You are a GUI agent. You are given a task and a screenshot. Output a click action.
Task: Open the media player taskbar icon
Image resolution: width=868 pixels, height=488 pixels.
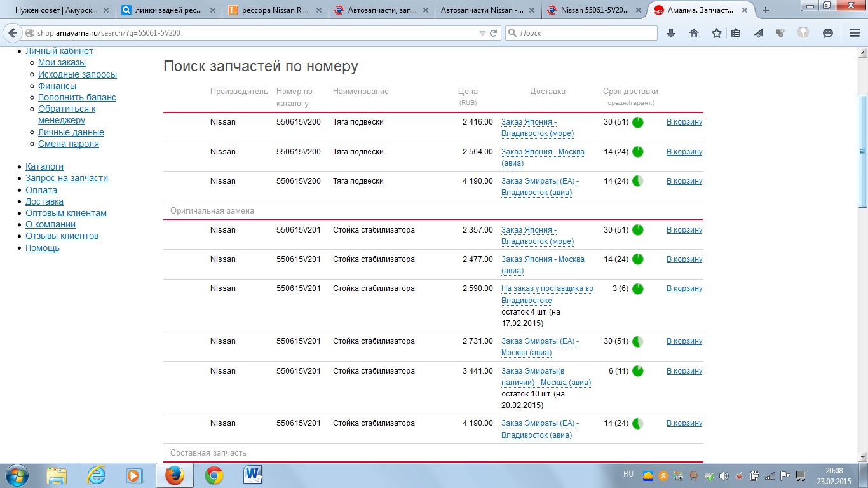click(x=134, y=475)
